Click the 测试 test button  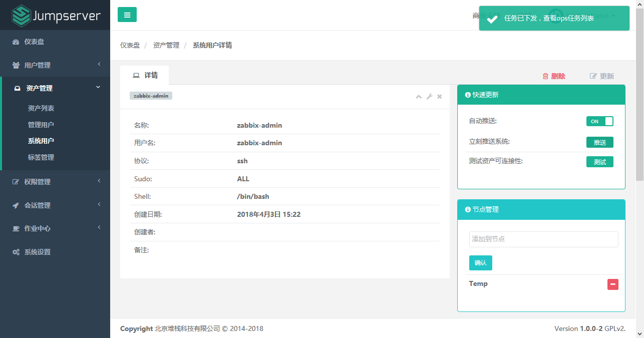[600, 162]
